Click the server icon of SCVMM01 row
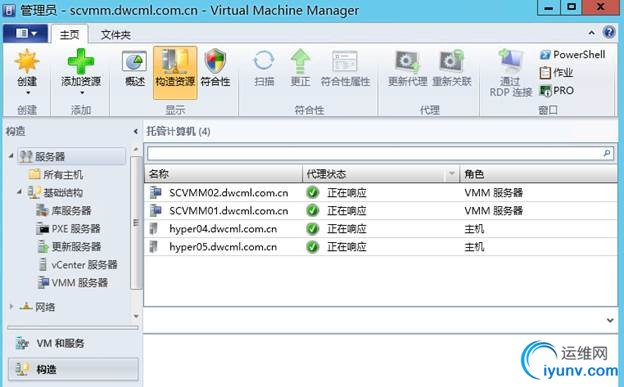Image resolution: width=624 pixels, height=387 pixels. [156, 210]
